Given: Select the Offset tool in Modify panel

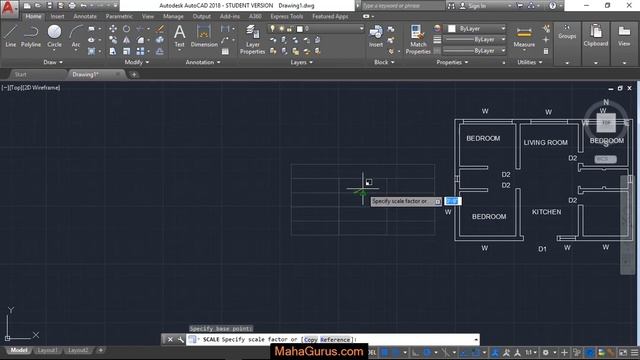Looking at the screenshot, I should click(x=160, y=51).
